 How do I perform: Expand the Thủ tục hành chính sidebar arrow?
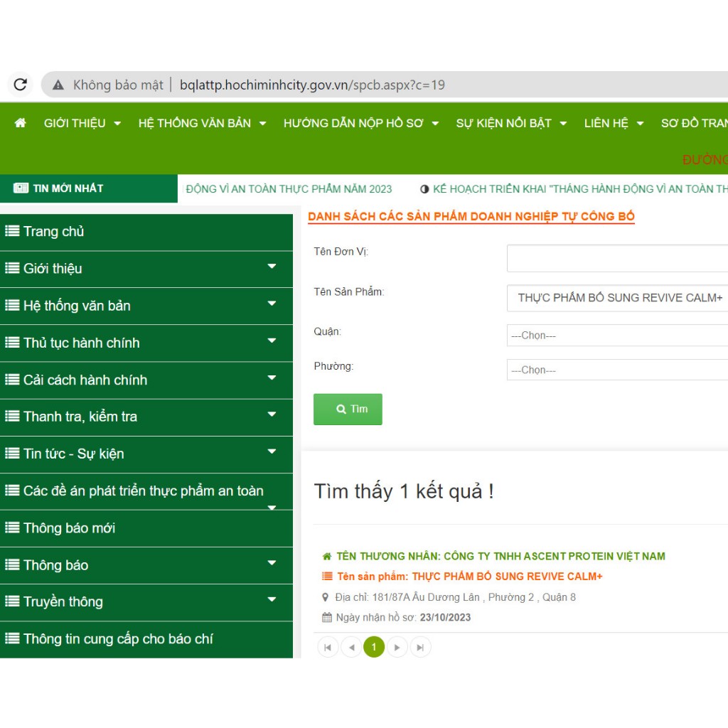(x=272, y=341)
